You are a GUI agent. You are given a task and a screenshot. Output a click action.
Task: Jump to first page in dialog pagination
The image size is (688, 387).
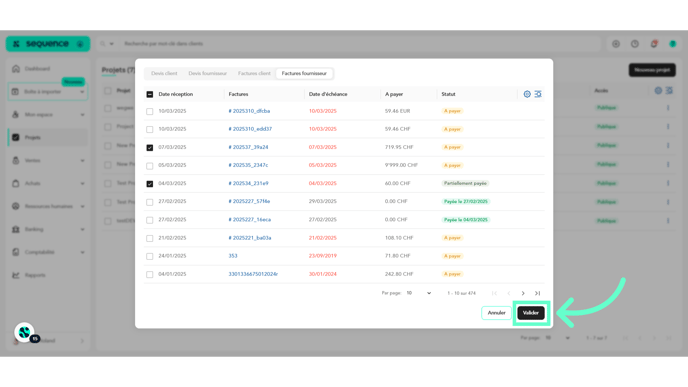pyautogui.click(x=494, y=293)
